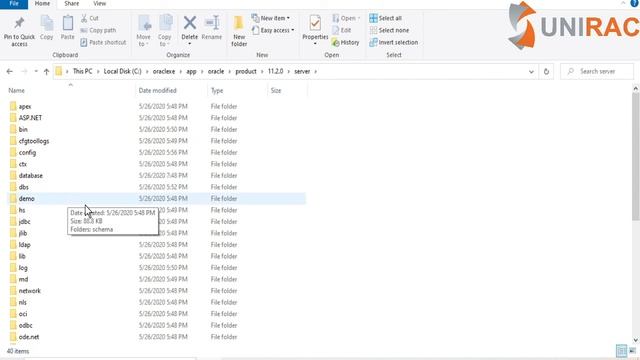
Task: Go back with the Back arrow
Action: [9, 71]
